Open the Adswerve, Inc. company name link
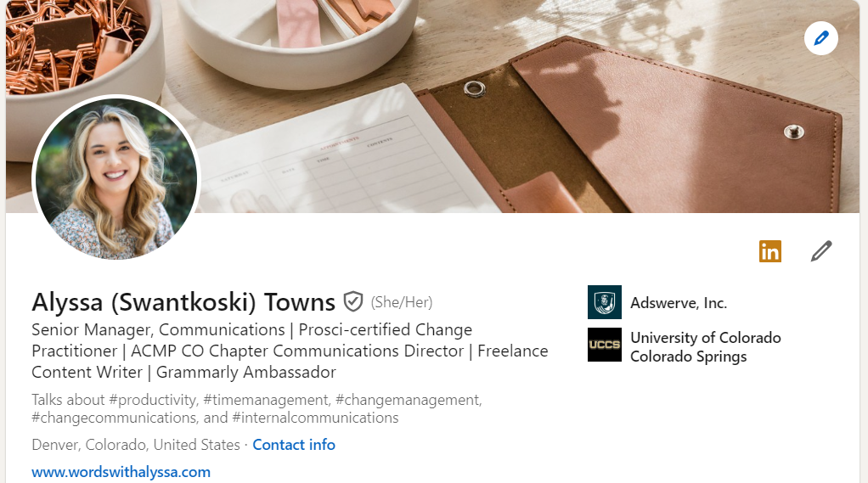This screenshot has height=483, width=868. coord(679,303)
